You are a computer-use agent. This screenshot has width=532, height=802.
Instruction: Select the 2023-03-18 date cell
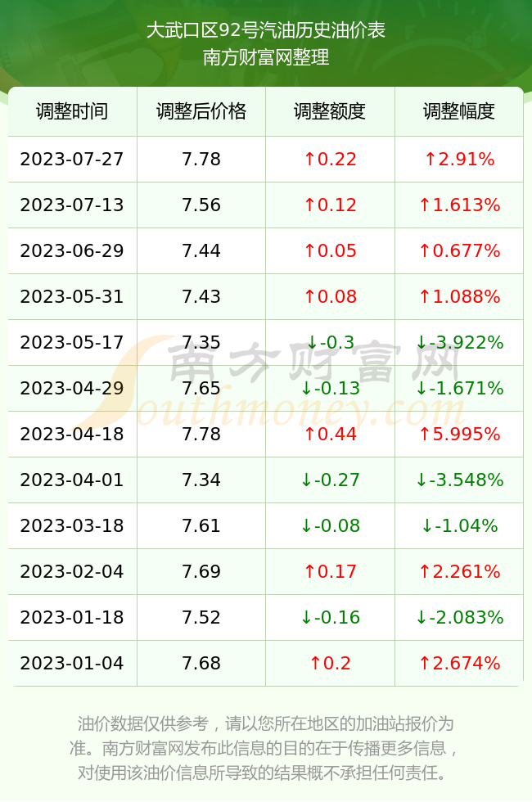[72, 526]
